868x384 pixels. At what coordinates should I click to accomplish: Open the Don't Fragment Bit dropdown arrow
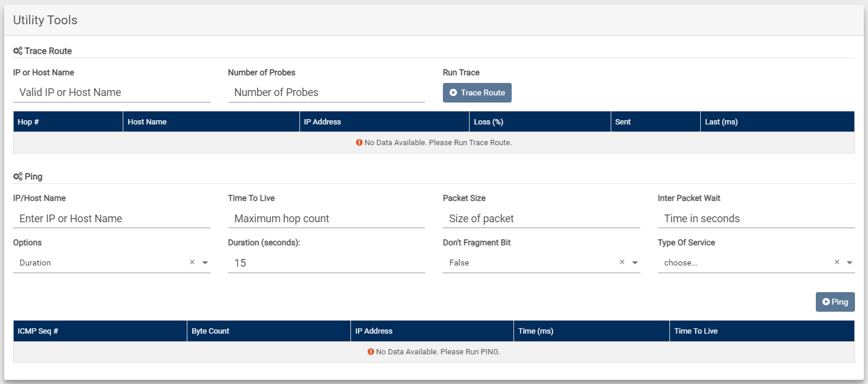635,263
